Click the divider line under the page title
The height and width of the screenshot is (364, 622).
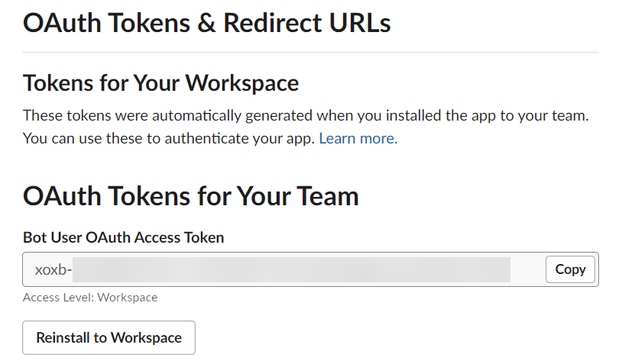click(x=310, y=52)
